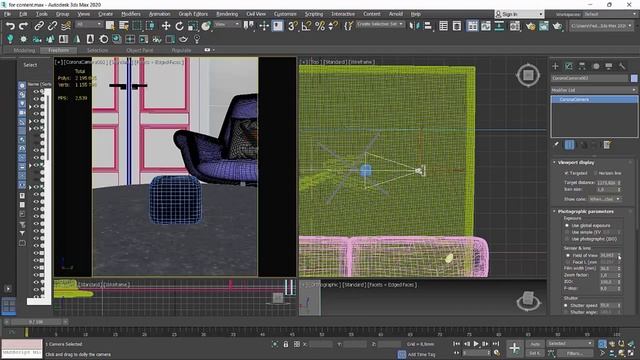Select Field of View radio button
640x360 pixels.
(568, 255)
